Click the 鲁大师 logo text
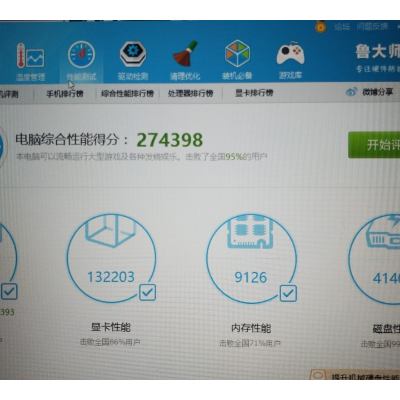 (377, 52)
